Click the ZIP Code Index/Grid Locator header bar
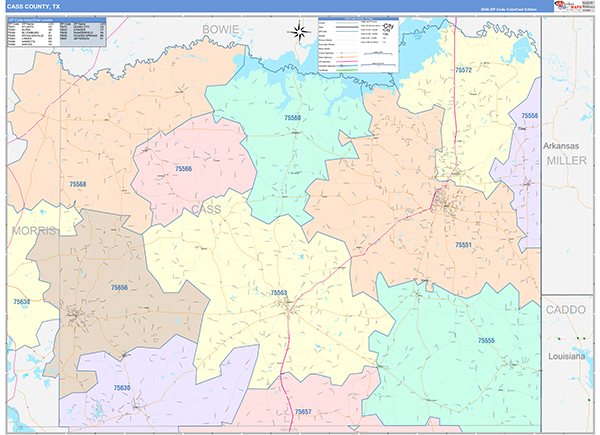This screenshot has width=600, height=435. tap(57, 20)
